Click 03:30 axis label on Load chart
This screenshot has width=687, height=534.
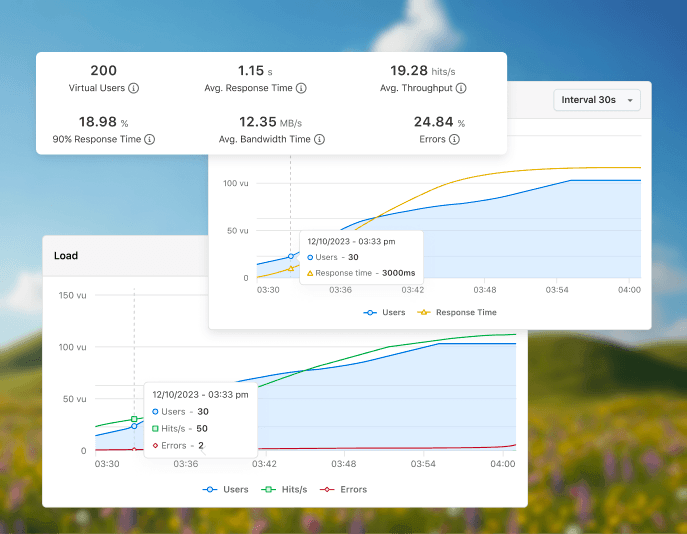pos(107,463)
